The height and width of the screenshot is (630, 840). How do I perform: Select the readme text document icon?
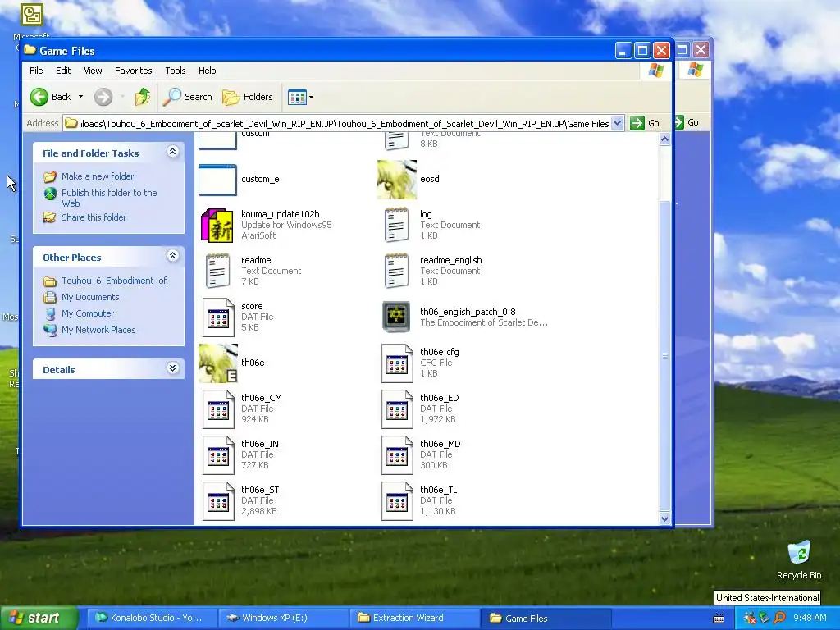[x=217, y=271]
